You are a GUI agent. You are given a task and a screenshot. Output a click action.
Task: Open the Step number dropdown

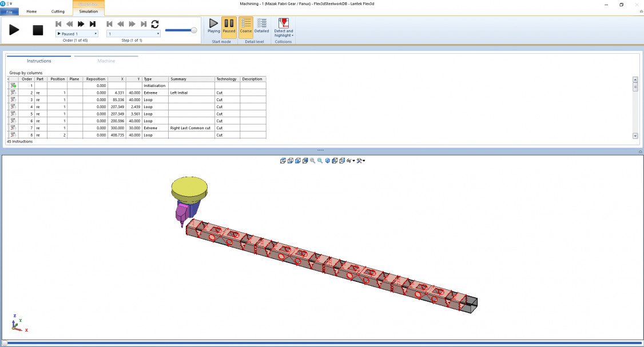[x=133, y=34]
